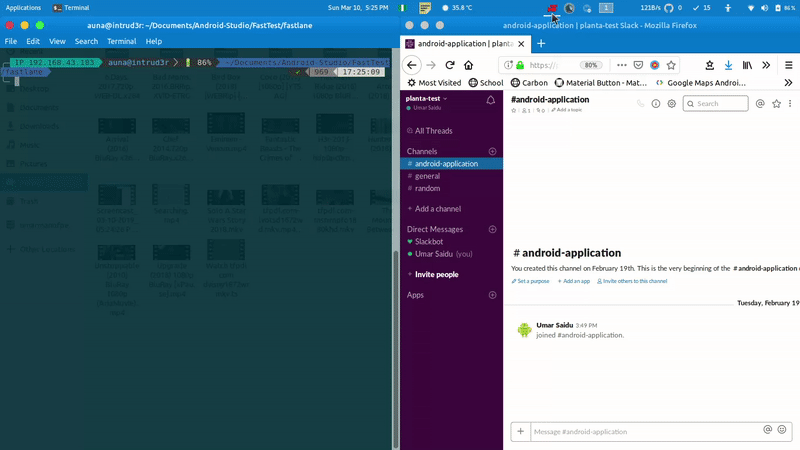The height and width of the screenshot is (450, 800).
Task: Click Invite others to this channel
Action: 632,281
